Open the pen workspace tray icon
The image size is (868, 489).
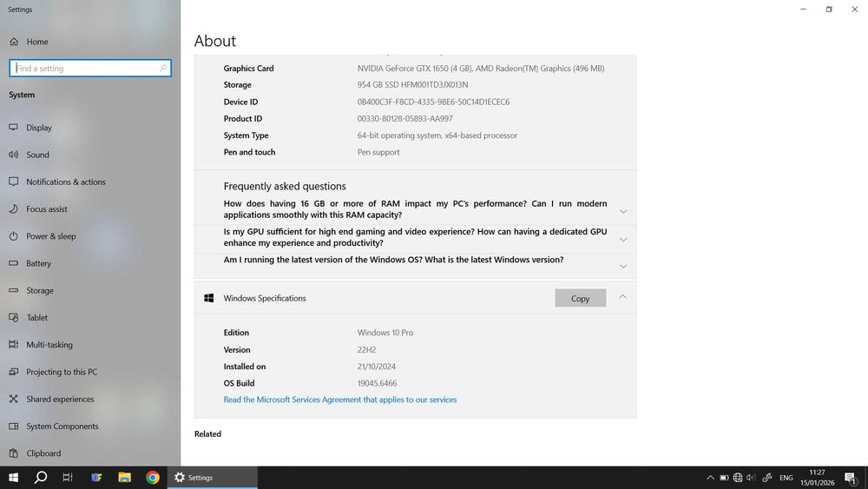(767, 478)
